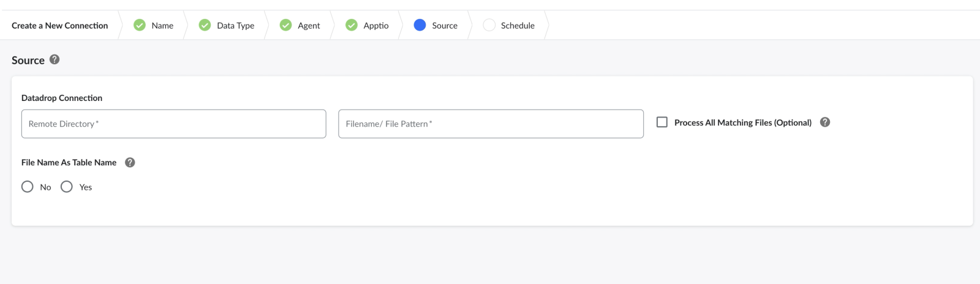Focus the Remote Directory field
This screenshot has height=284, width=980.
pos(173,124)
